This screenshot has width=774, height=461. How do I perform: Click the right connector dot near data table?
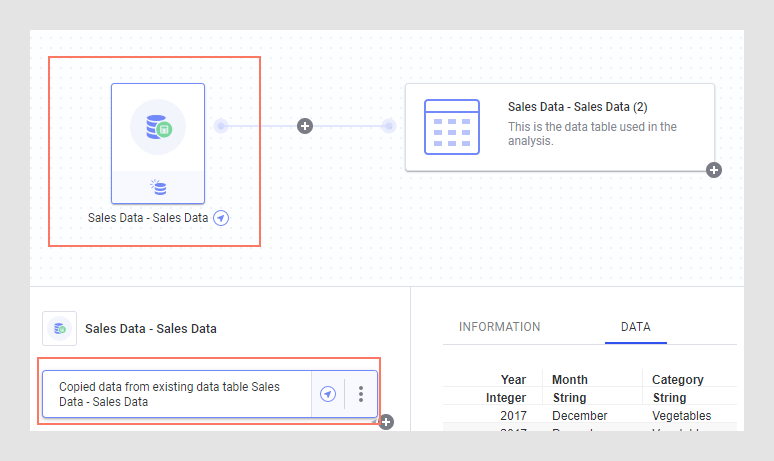(x=389, y=126)
